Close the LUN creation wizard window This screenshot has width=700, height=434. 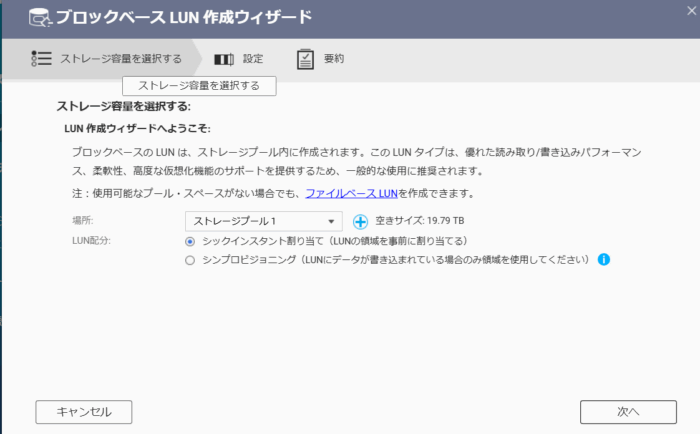click(x=689, y=9)
